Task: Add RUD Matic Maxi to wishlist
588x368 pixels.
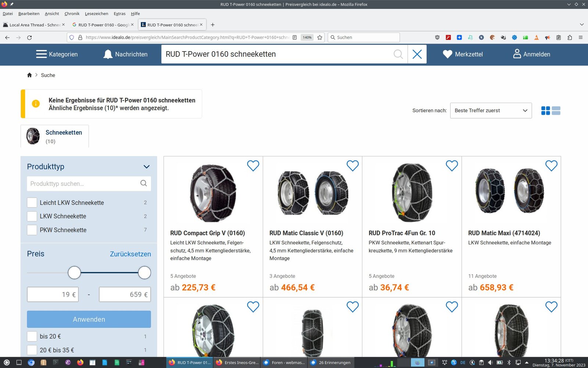Action: 551,166
